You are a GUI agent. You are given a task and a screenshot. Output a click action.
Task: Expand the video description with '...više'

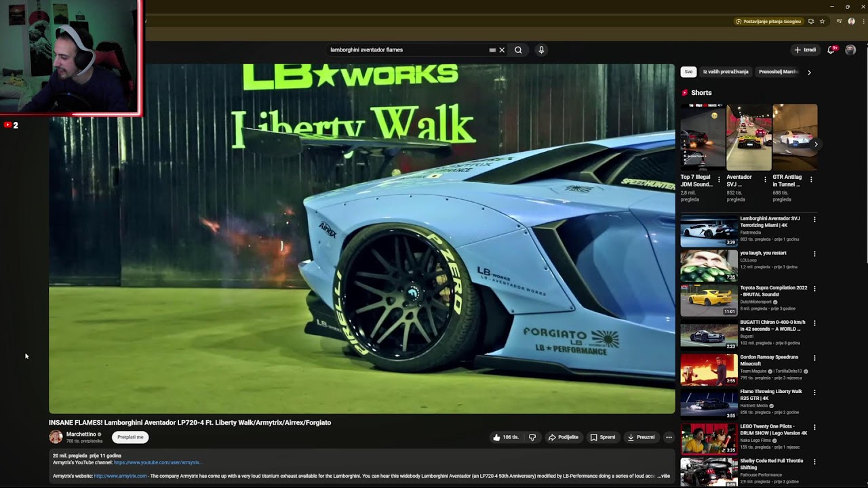[x=664, y=476]
